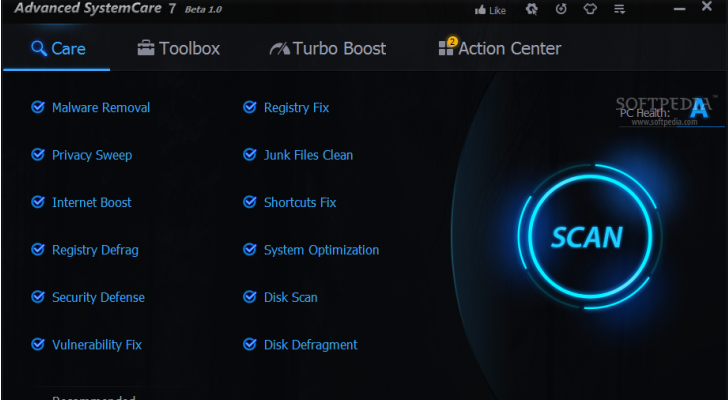Screen dimensions: 728x400
Task: Click the Disk Defragment label
Action: [311, 345]
